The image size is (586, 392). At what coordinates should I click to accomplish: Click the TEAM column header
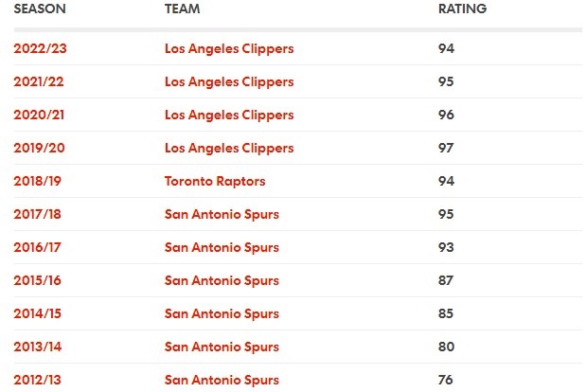182,9
